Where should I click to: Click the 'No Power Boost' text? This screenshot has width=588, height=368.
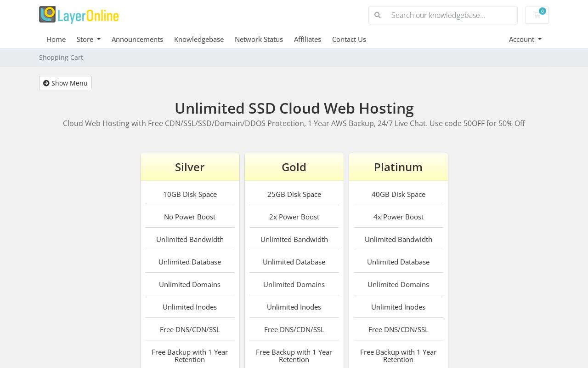(x=190, y=217)
